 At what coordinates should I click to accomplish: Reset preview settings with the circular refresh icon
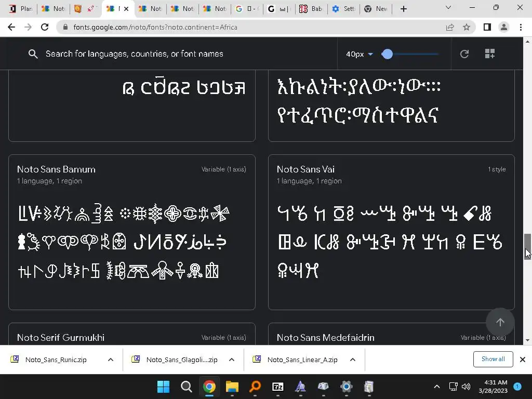[x=464, y=54]
